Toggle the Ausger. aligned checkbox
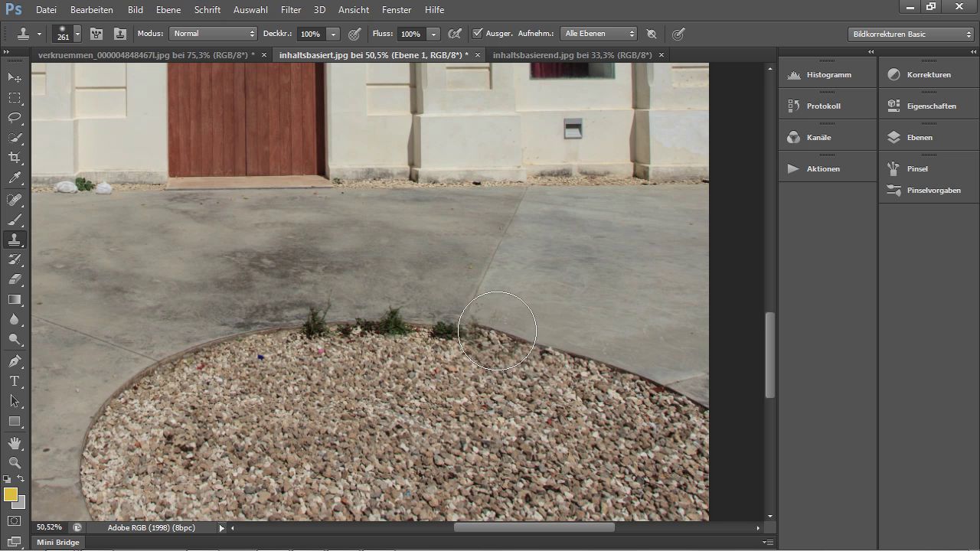 click(478, 34)
